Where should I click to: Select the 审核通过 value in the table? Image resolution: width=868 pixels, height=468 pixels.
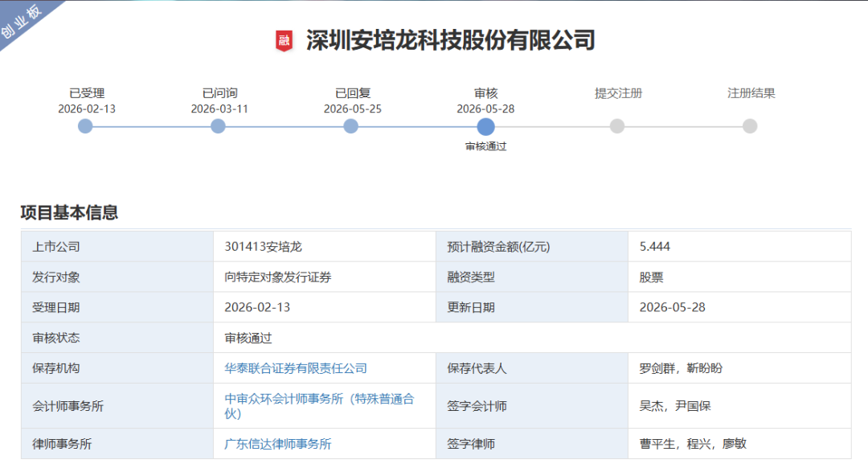[248, 338]
